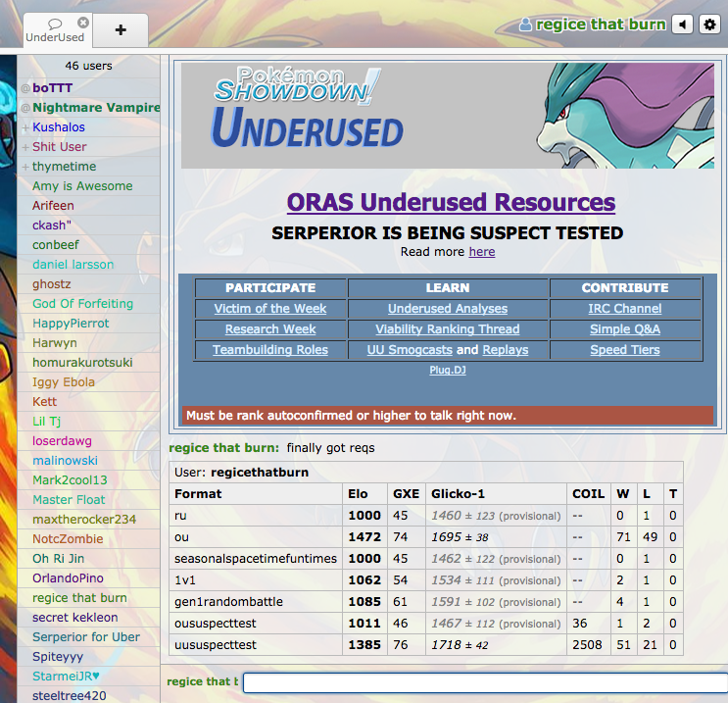The width and height of the screenshot is (728, 703).
Task: Open IRC Channel link
Action: click(x=625, y=309)
